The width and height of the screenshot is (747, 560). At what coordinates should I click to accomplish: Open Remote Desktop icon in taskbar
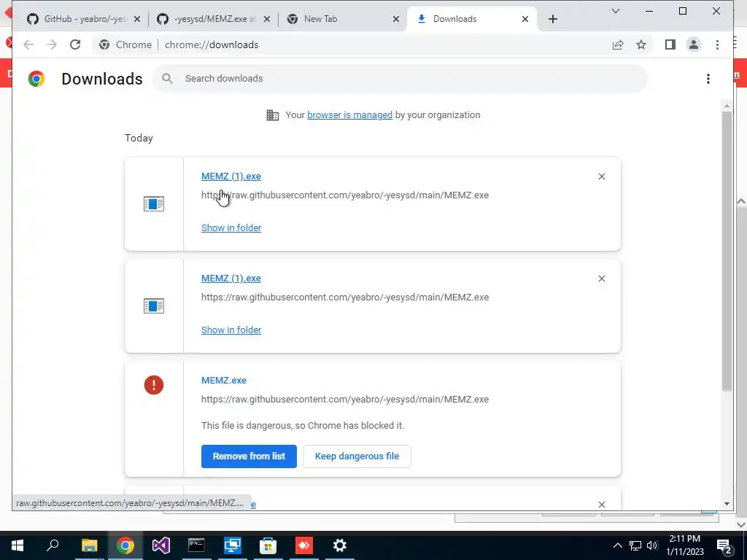click(233, 545)
